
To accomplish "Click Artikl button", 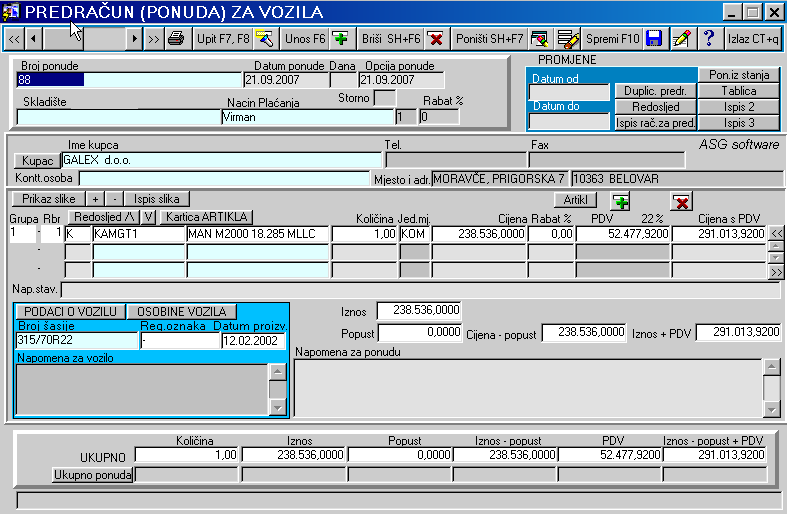I will pos(575,200).
